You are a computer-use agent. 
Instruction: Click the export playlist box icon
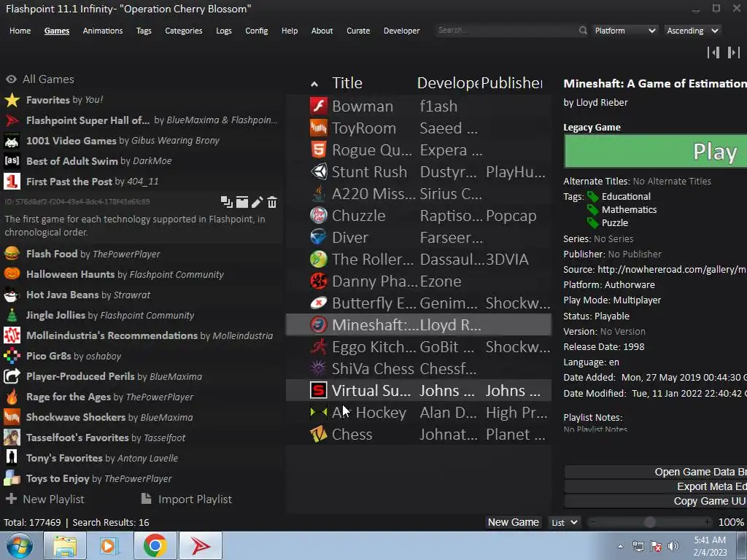coord(242,203)
